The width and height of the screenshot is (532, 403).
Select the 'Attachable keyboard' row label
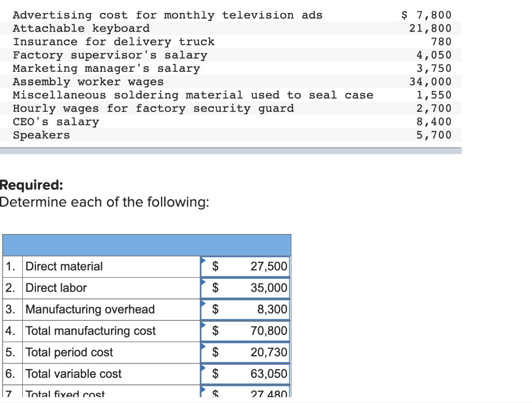81,29
